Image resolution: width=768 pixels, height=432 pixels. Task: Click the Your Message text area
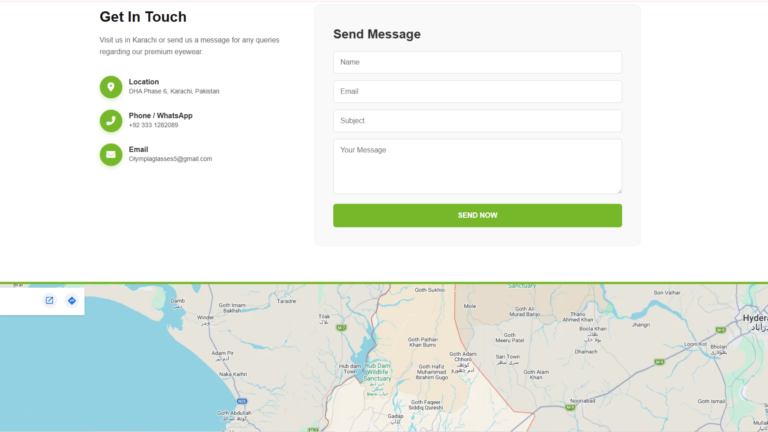tap(478, 167)
